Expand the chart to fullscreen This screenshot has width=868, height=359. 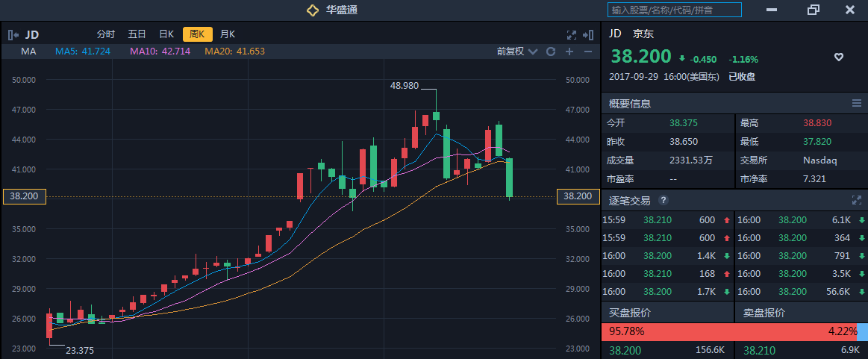point(572,34)
